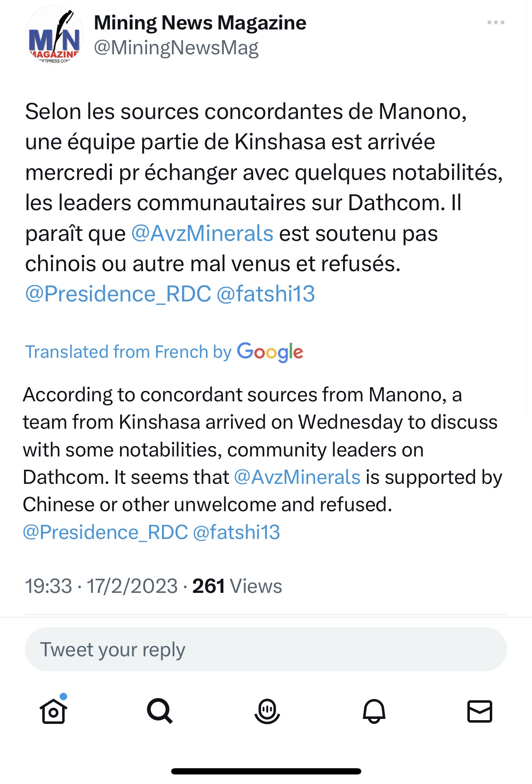Tap the Home icon in bottom bar
532x784 pixels.
(54, 711)
